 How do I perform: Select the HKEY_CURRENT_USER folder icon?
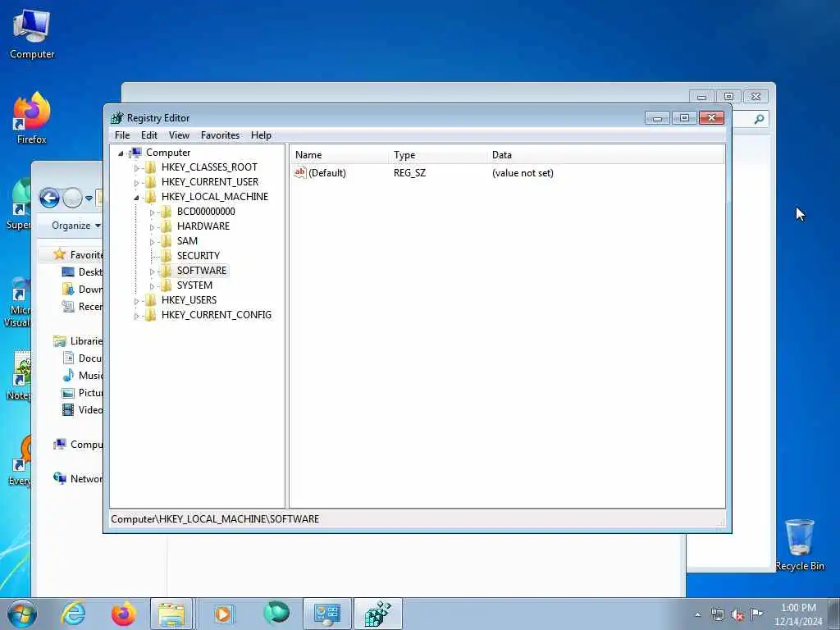151,182
